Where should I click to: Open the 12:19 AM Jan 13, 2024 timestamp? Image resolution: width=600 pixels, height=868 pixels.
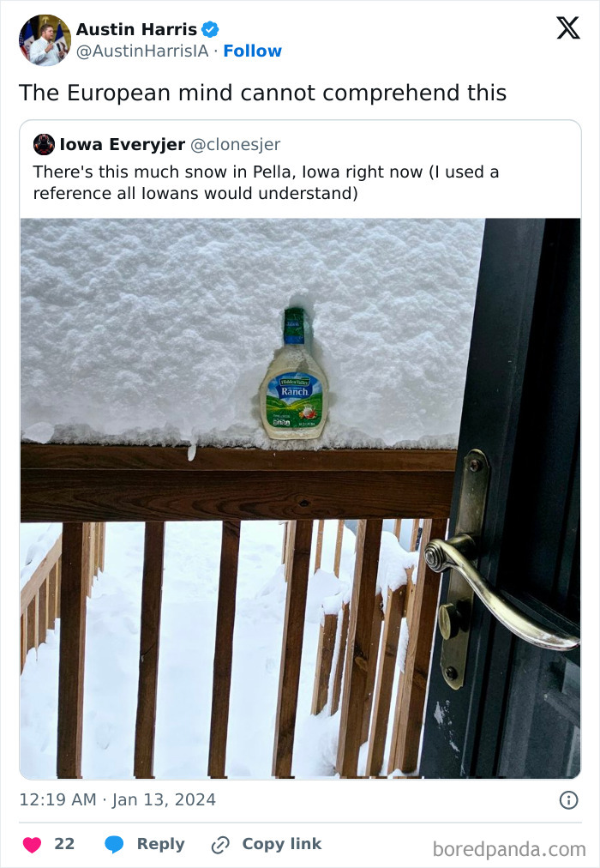(117, 800)
